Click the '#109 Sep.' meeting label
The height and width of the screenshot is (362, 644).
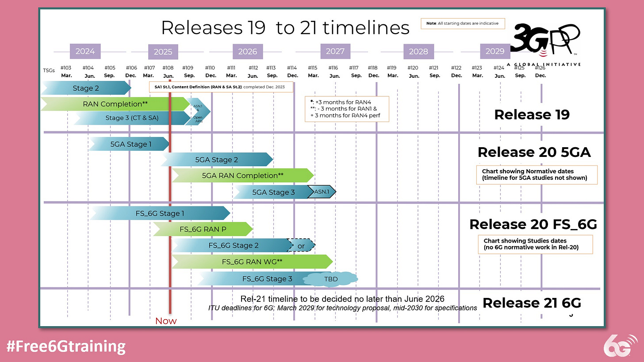(x=188, y=72)
